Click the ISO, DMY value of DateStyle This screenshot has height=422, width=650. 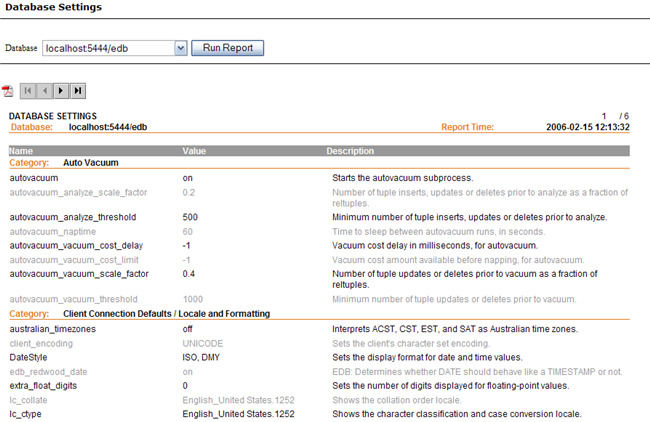coord(201,357)
